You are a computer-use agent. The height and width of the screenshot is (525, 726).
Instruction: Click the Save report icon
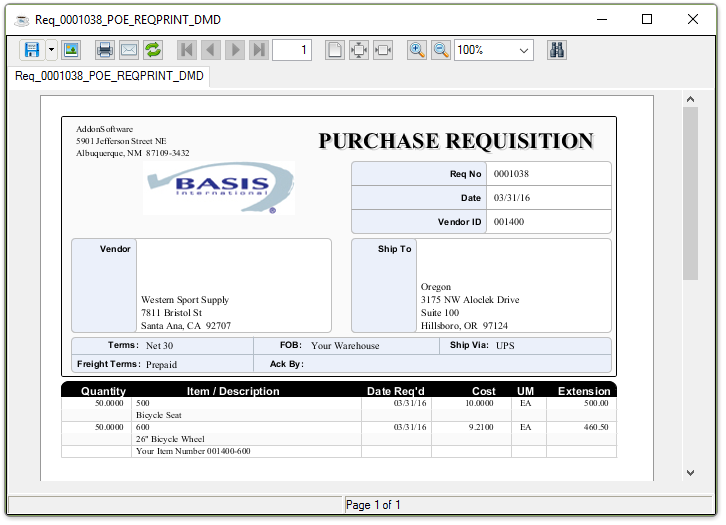click(31, 50)
